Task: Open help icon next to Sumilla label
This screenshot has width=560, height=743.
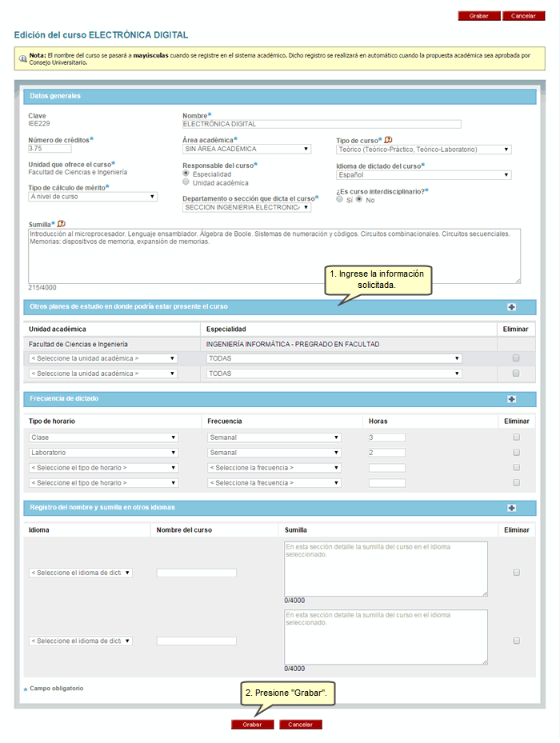Action: [x=62, y=224]
